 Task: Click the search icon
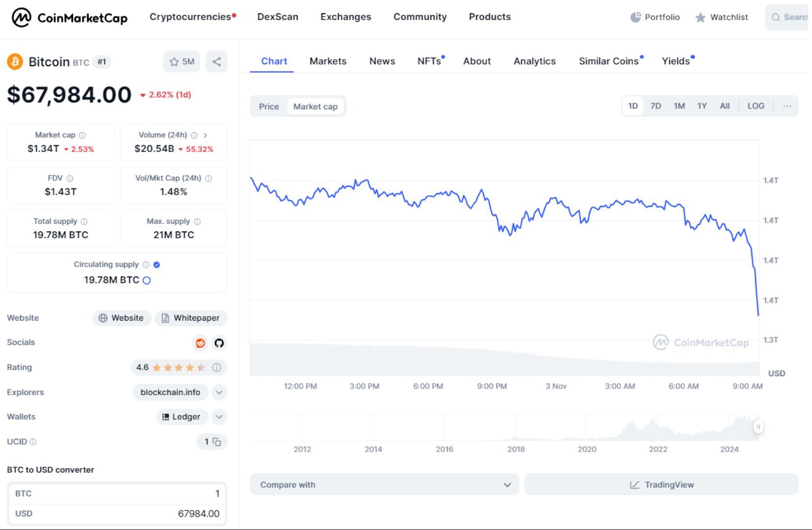(x=776, y=17)
